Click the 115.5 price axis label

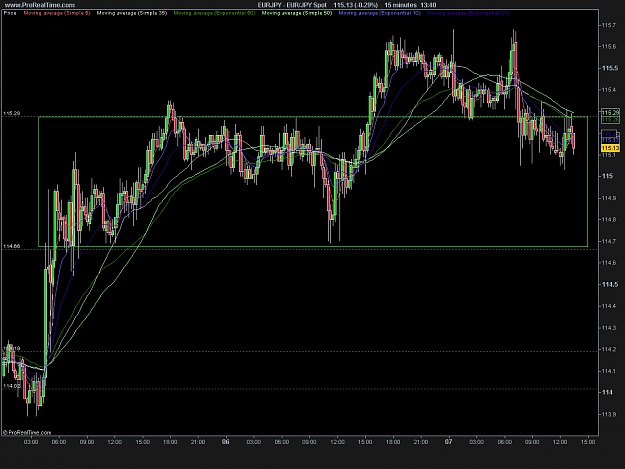609,68
